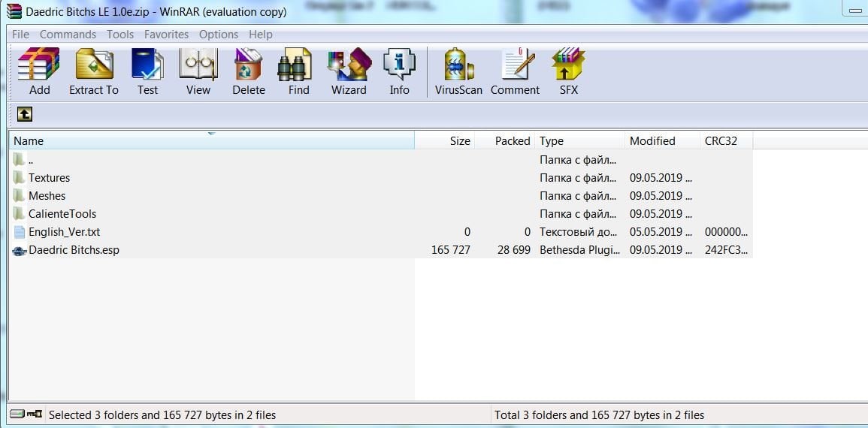Sort by the CRC32 column header

coord(726,141)
